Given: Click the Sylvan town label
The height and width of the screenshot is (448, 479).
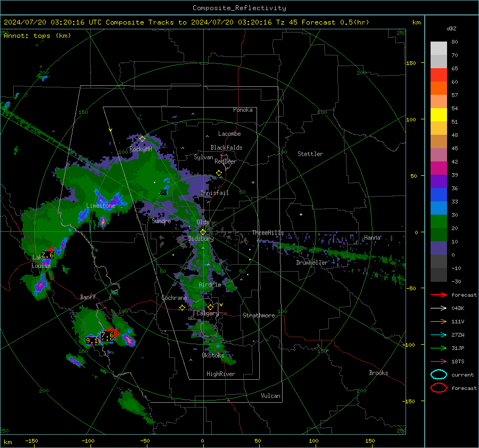Looking at the screenshot, I should (x=203, y=157).
